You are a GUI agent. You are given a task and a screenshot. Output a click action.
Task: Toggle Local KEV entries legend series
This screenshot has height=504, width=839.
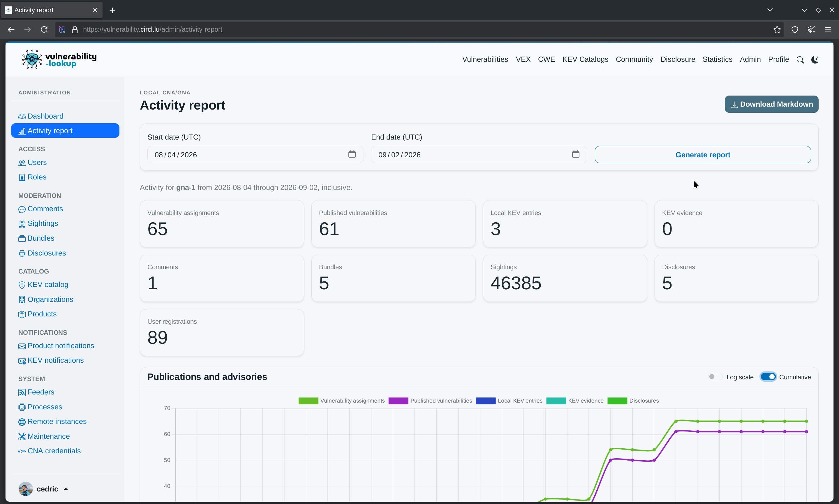[x=509, y=401]
